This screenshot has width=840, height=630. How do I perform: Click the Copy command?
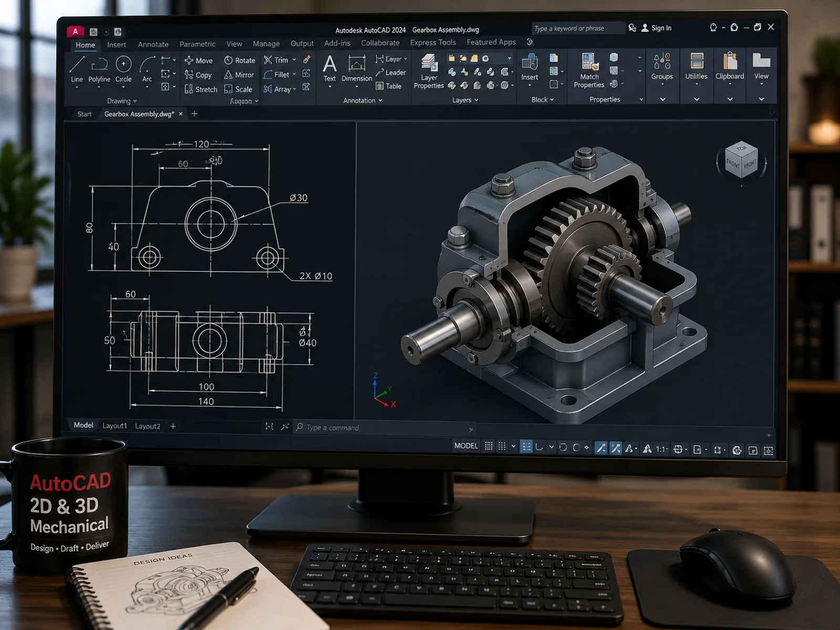[x=198, y=75]
